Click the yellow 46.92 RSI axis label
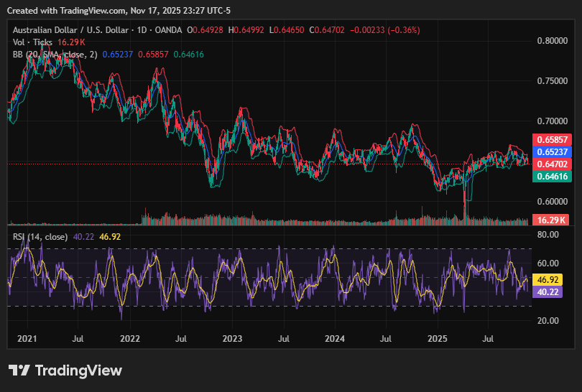Image resolution: width=582 pixels, height=392 pixels. 551,280
